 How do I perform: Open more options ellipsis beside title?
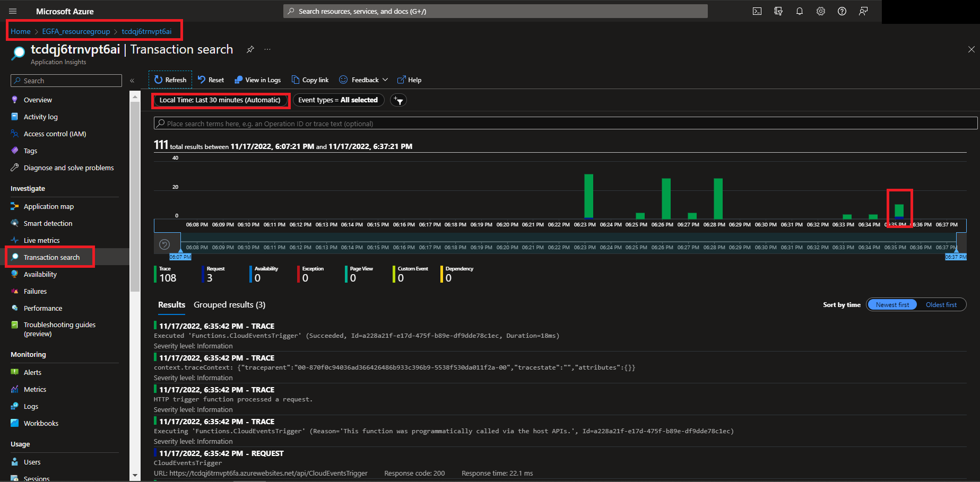tap(267, 49)
